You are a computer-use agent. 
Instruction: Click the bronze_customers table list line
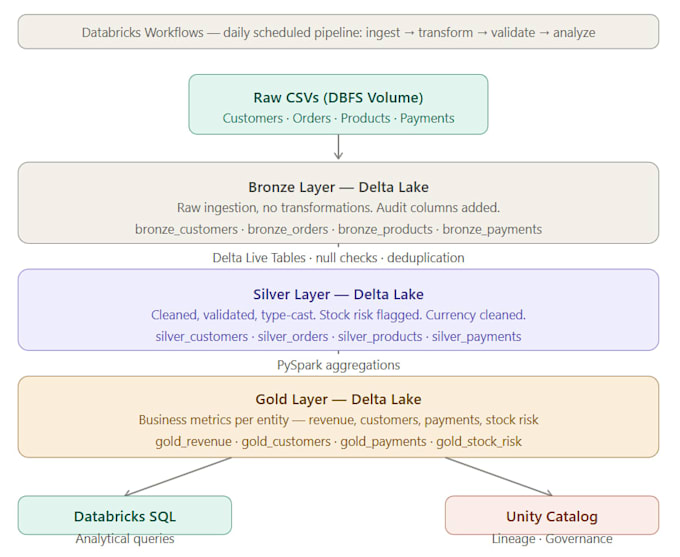pos(338,229)
